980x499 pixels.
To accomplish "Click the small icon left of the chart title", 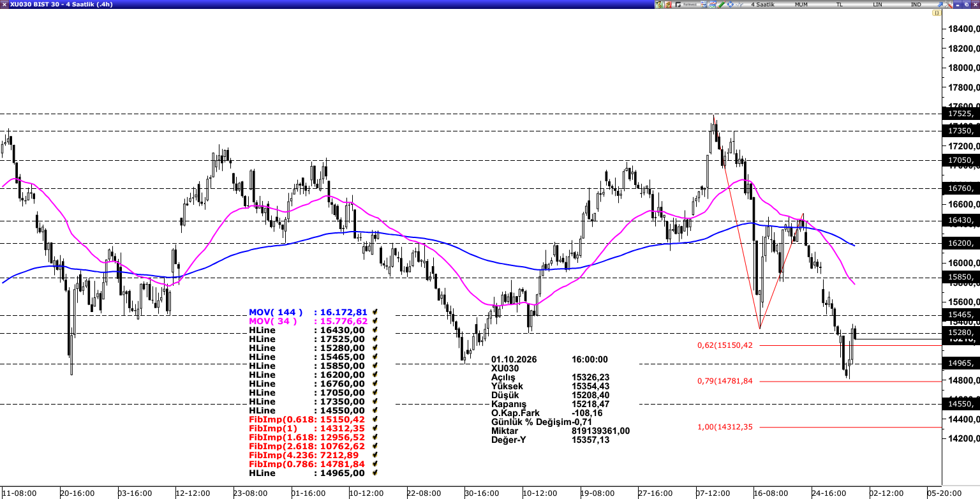I will 4,4.
